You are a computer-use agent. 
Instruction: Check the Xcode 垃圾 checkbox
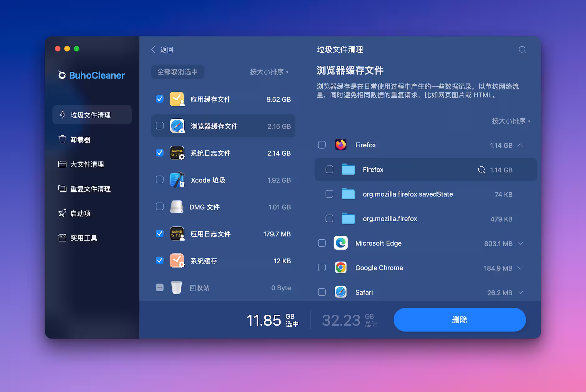click(x=160, y=180)
